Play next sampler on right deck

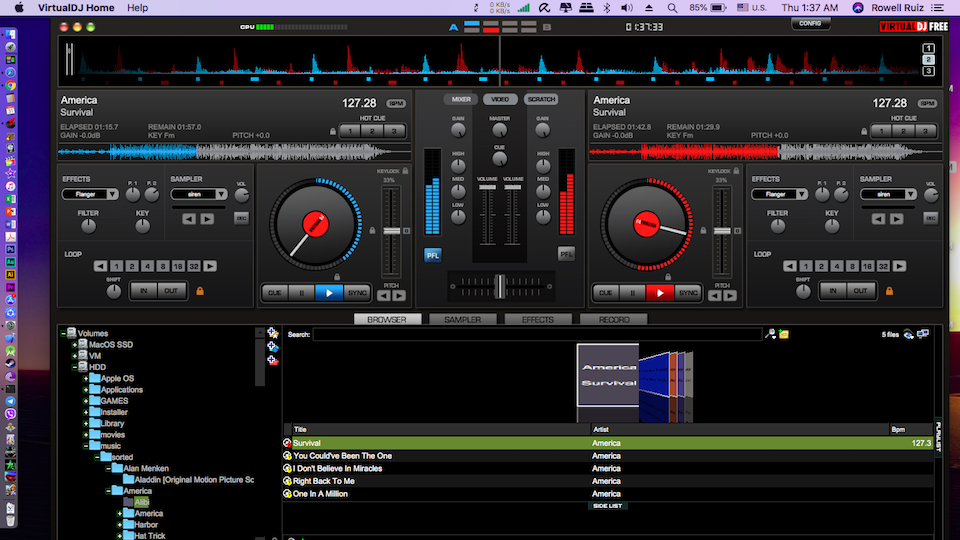point(897,219)
